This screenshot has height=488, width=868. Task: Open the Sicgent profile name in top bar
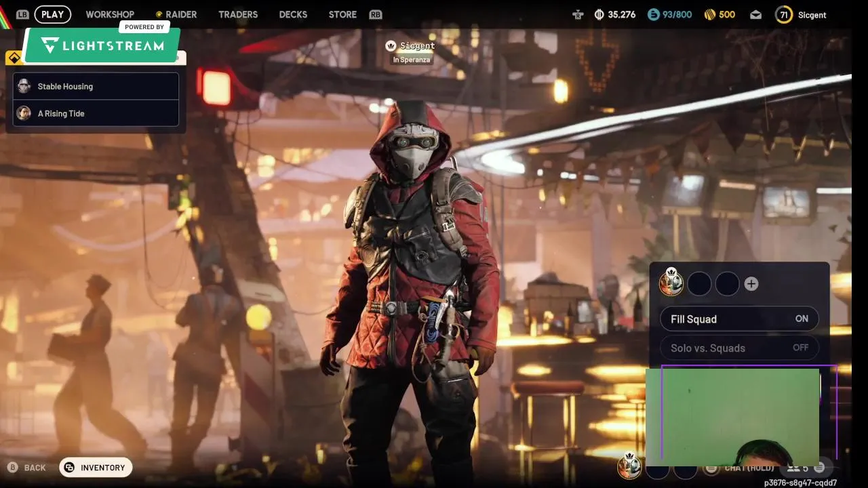pyautogui.click(x=812, y=15)
